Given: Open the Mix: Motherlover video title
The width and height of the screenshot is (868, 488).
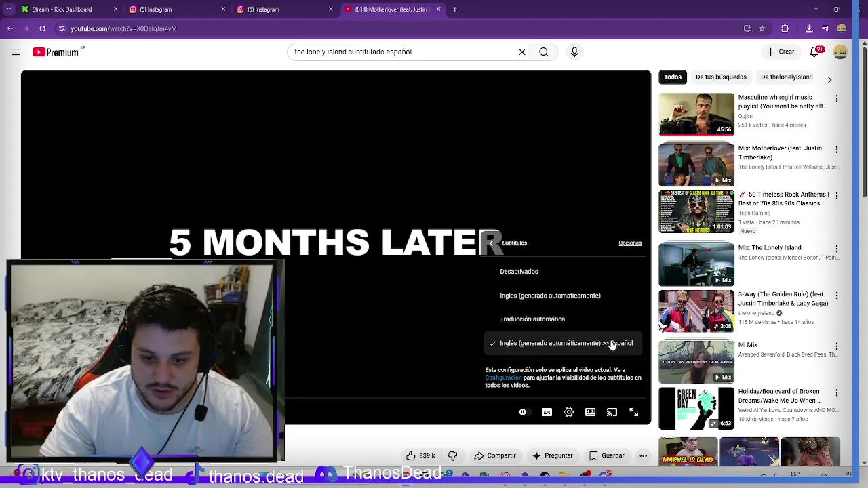Looking at the screenshot, I should [x=780, y=152].
